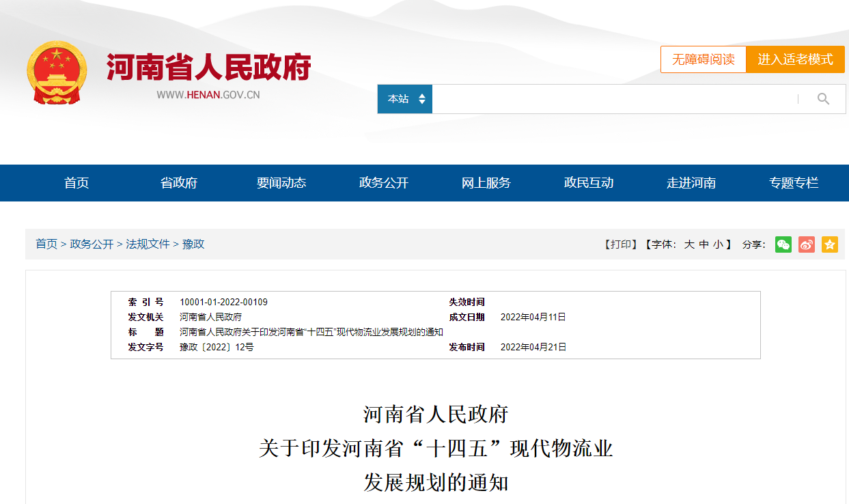Screen dimensions: 849x504
Task: Set font size to 小
Action: [718, 244]
